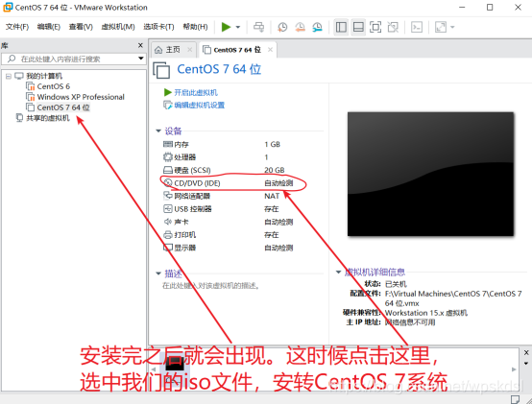The width and height of the screenshot is (532, 404).
Task: Open 硬盘 (SCSI) device settings
Action: point(187,170)
